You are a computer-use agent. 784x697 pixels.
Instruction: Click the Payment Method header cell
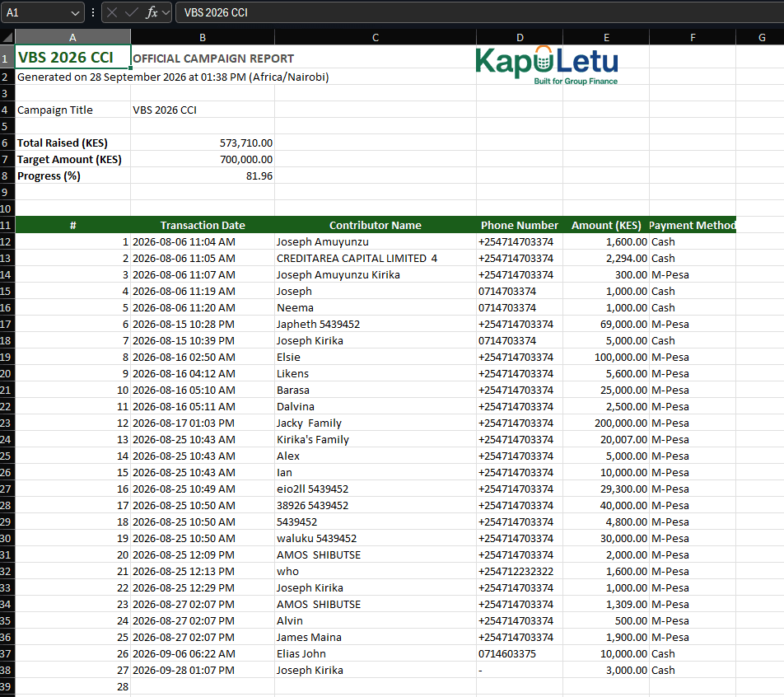693,225
